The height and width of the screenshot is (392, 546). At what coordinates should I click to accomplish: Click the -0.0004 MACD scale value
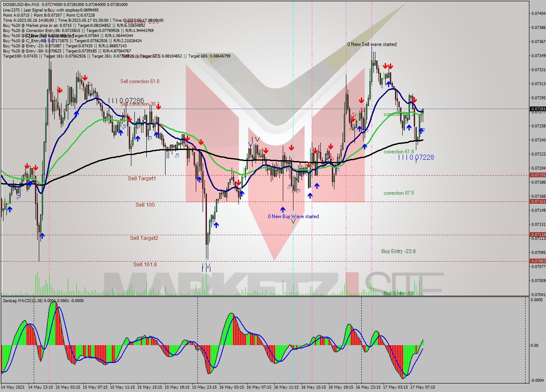pos(537,380)
